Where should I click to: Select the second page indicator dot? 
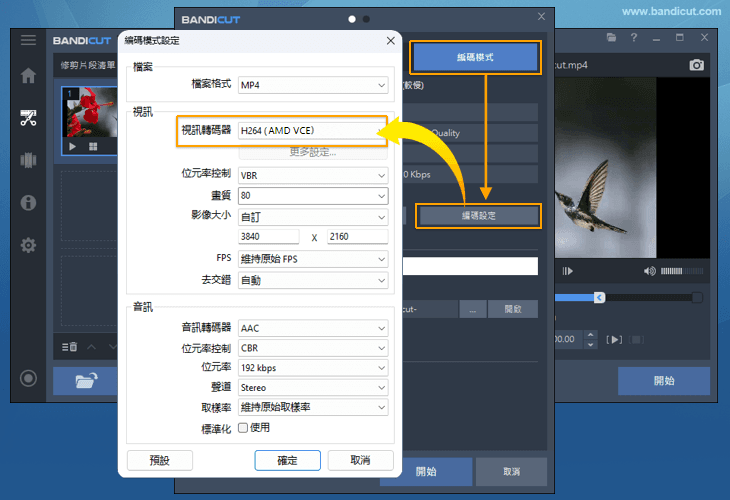pos(366,19)
